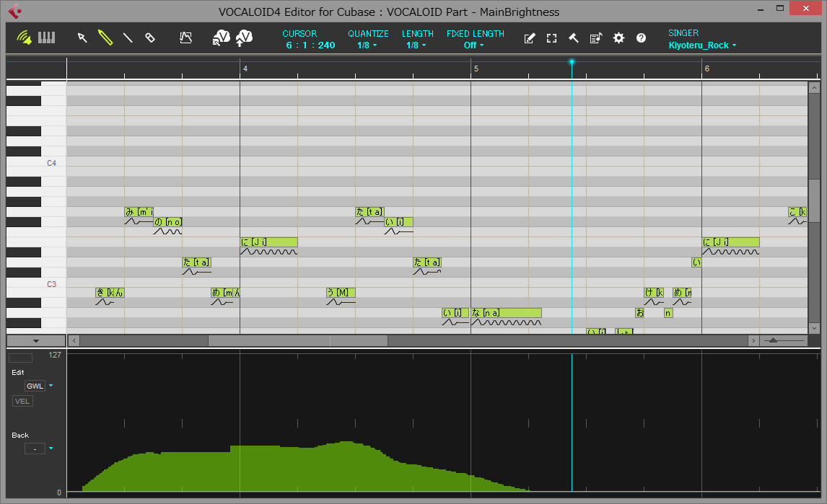
Task: Select the こ [k note
Action: point(797,212)
